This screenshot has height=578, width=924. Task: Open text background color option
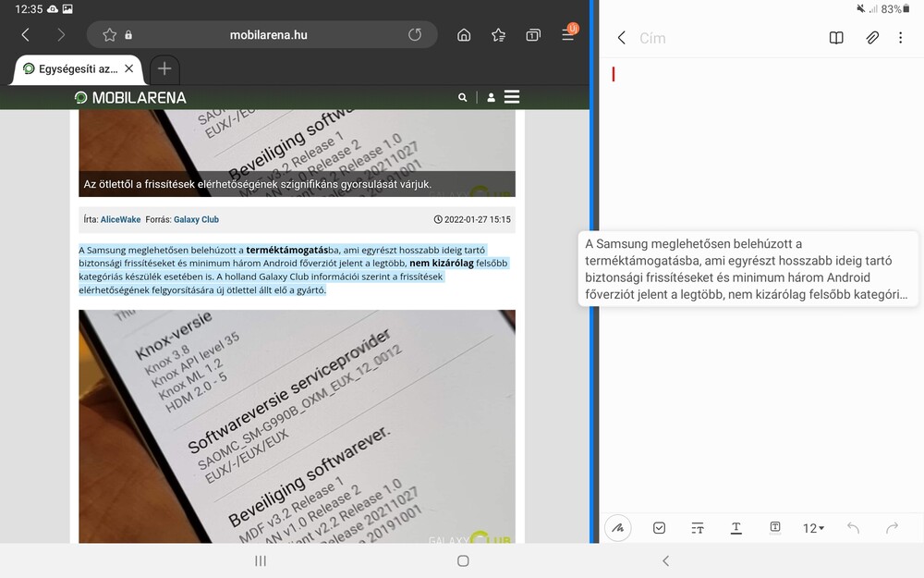coord(775,528)
